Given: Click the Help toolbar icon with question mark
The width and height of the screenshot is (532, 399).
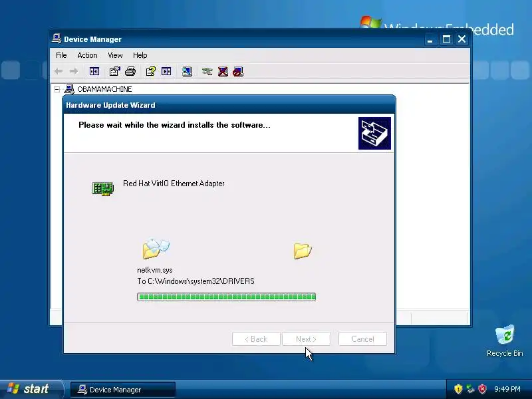Looking at the screenshot, I should (x=151, y=71).
